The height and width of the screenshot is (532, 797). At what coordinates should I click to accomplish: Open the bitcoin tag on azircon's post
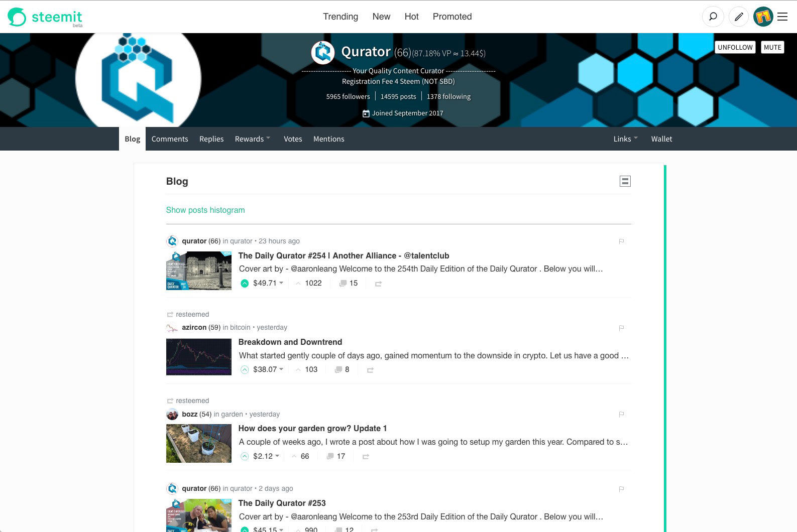pos(240,327)
